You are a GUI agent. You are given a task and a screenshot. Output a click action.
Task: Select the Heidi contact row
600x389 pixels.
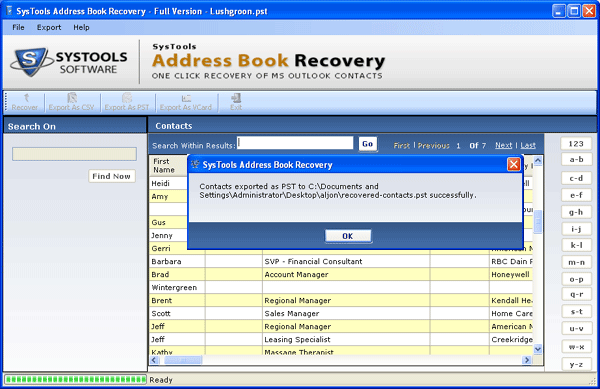(x=168, y=184)
